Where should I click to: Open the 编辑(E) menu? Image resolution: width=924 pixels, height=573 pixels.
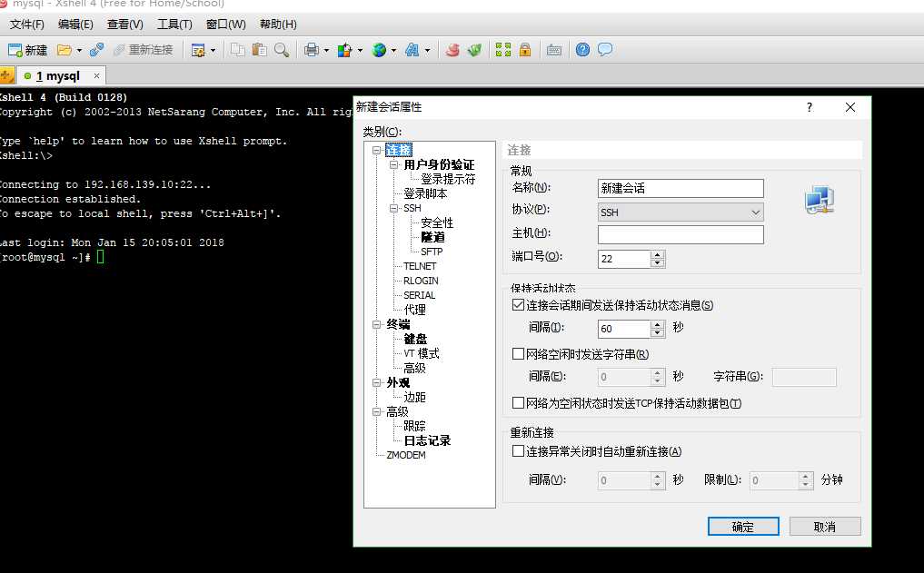pyautogui.click(x=75, y=25)
